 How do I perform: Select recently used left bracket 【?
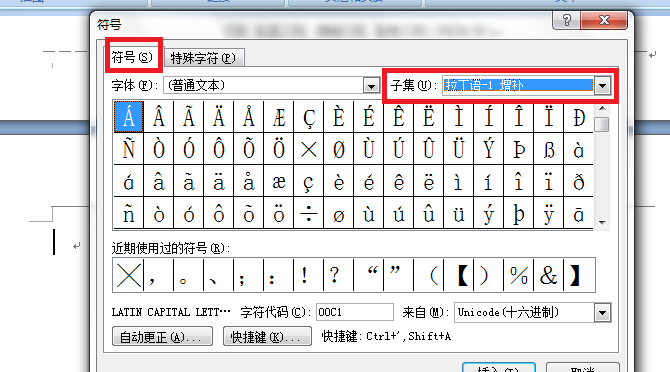(x=459, y=275)
